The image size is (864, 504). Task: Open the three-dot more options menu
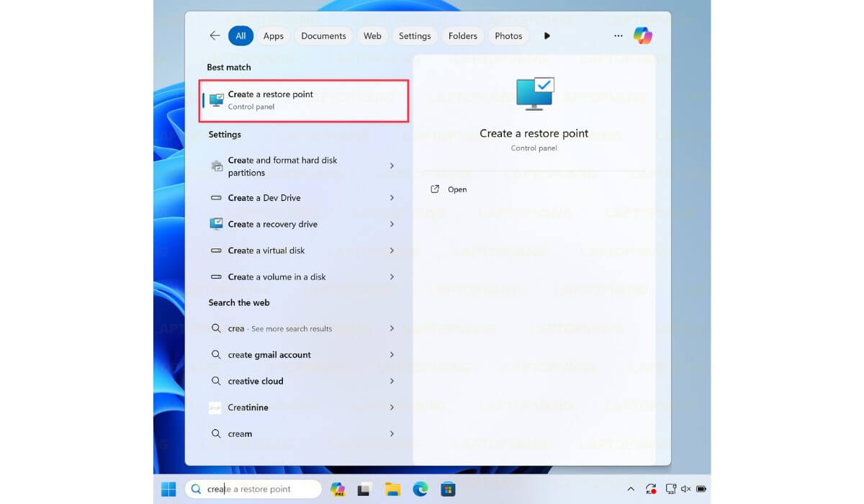click(x=618, y=36)
